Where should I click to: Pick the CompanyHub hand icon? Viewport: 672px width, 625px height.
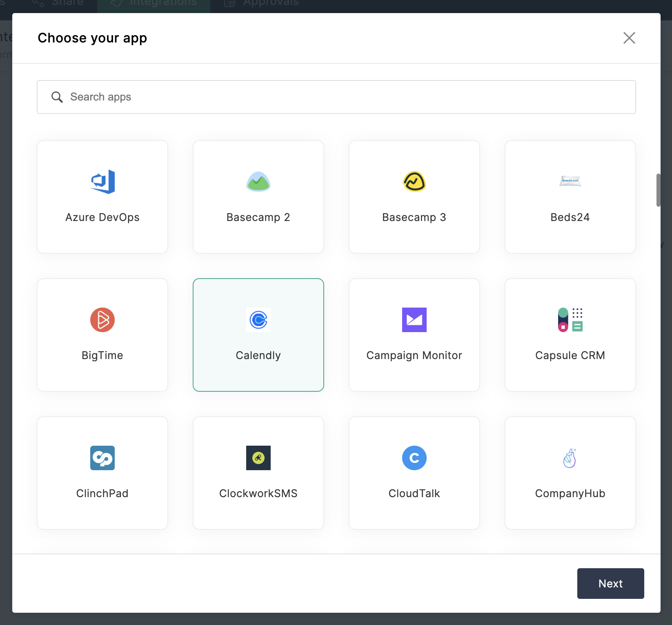570,458
